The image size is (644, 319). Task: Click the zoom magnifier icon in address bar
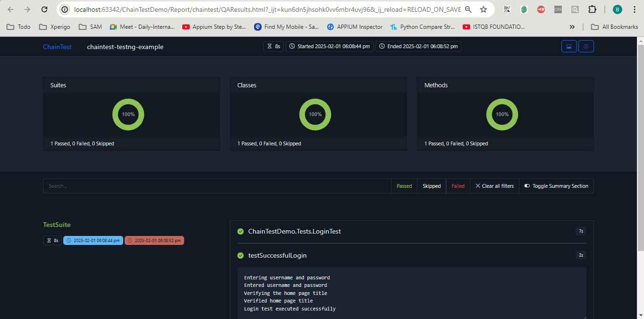pos(468,9)
